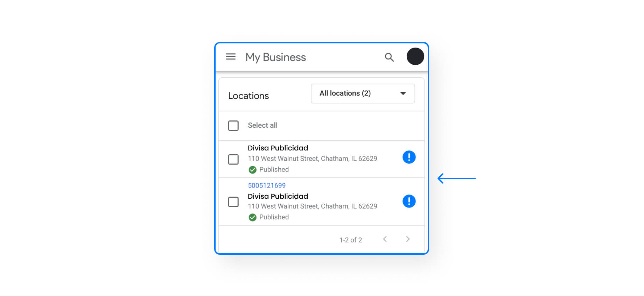The height and width of the screenshot is (296, 644).
Task: Check the checkbox for location 5005121699
Action: pos(233,202)
